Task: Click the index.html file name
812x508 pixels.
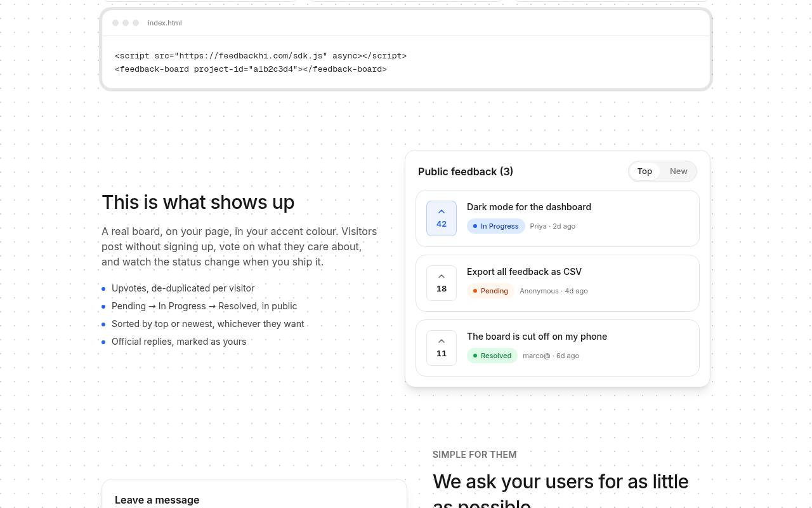Action: (x=165, y=23)
